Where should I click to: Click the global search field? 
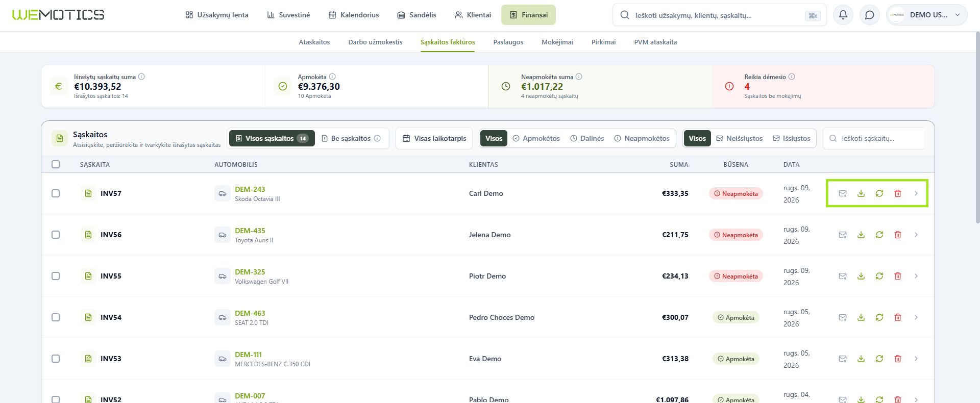[x=719, y=15]
